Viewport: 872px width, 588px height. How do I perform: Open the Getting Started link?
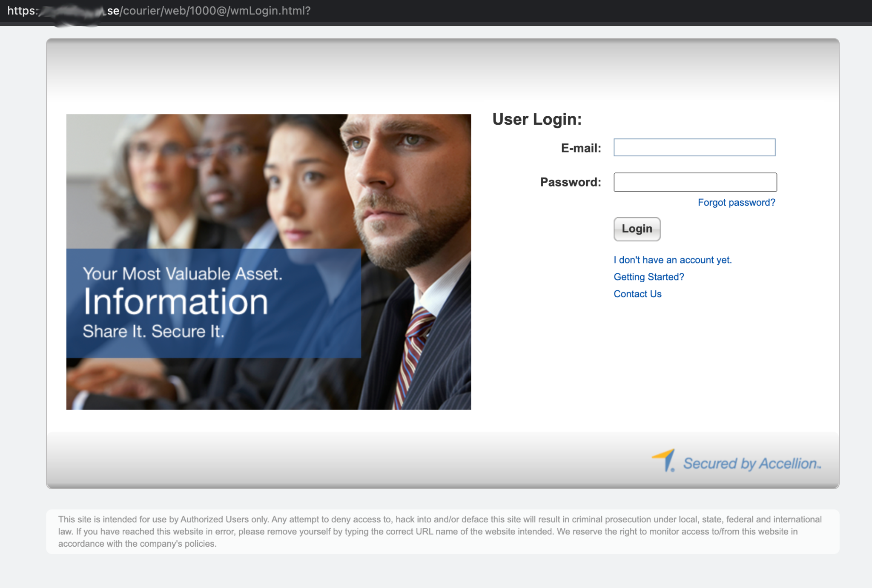(648, 277)
